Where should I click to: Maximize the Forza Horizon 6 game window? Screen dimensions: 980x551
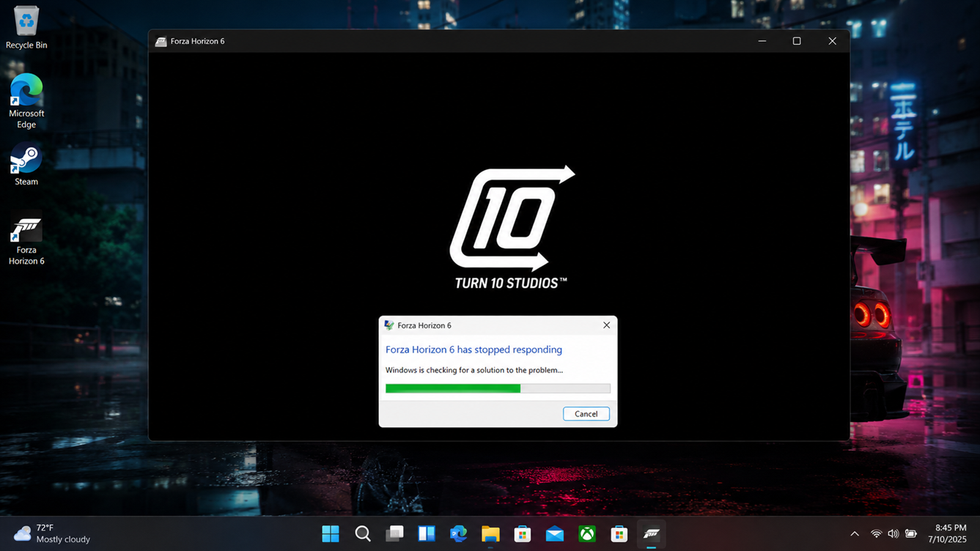[797, 41]
